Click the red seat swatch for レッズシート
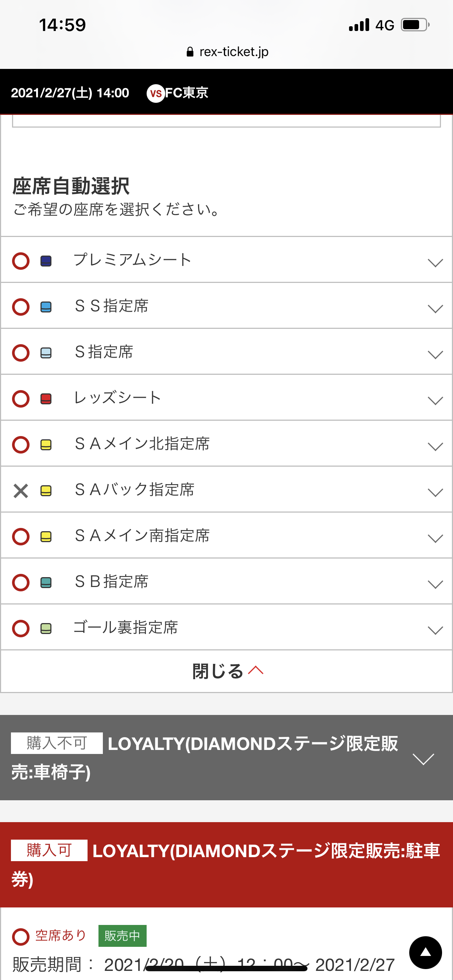453x980 pixels. [x=46, y=399]
